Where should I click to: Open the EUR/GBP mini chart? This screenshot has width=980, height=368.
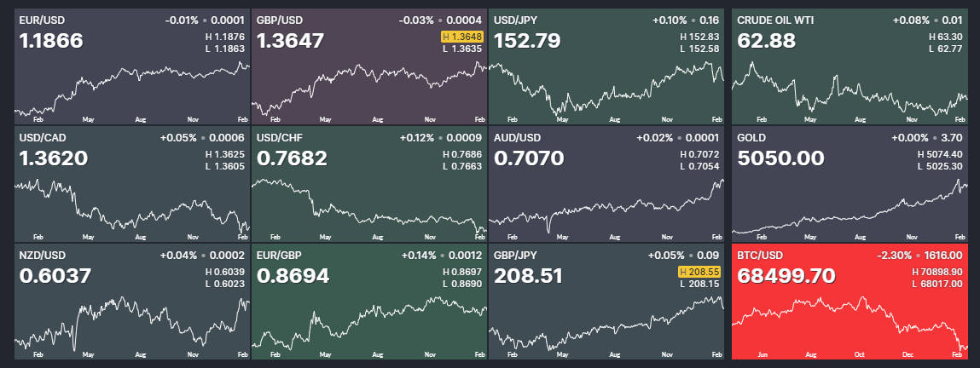click(x=368, y=324)
